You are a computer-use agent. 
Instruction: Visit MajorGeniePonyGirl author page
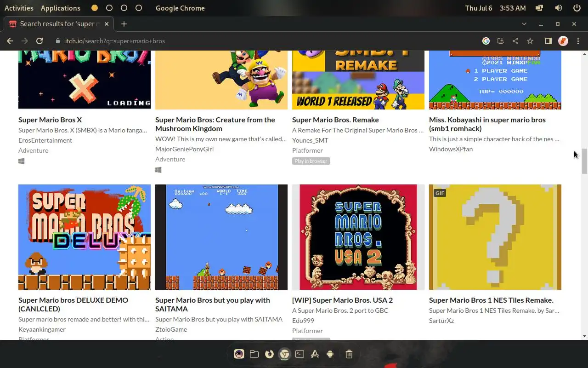(x=184, y=149)
